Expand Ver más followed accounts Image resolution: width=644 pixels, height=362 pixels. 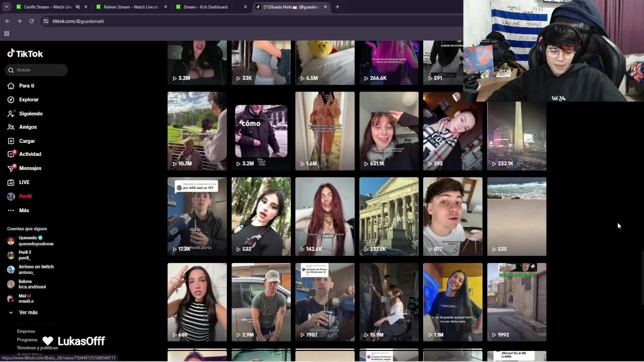click(x=23, y=313)
